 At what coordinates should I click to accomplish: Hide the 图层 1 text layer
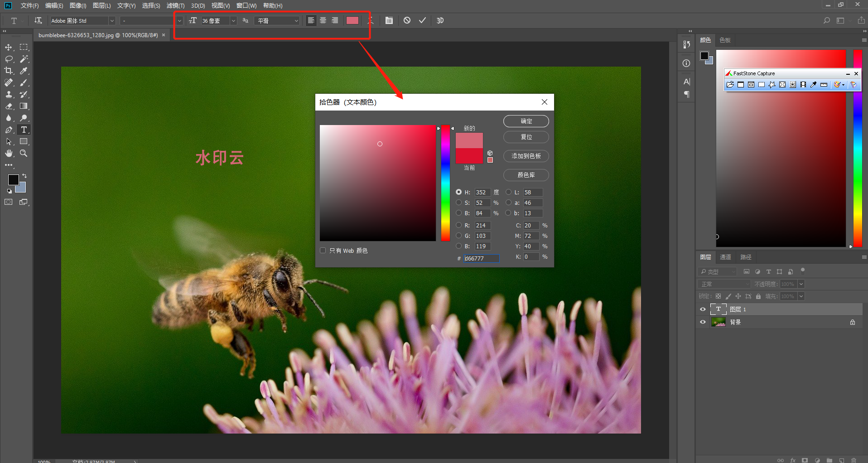[703, 309]
